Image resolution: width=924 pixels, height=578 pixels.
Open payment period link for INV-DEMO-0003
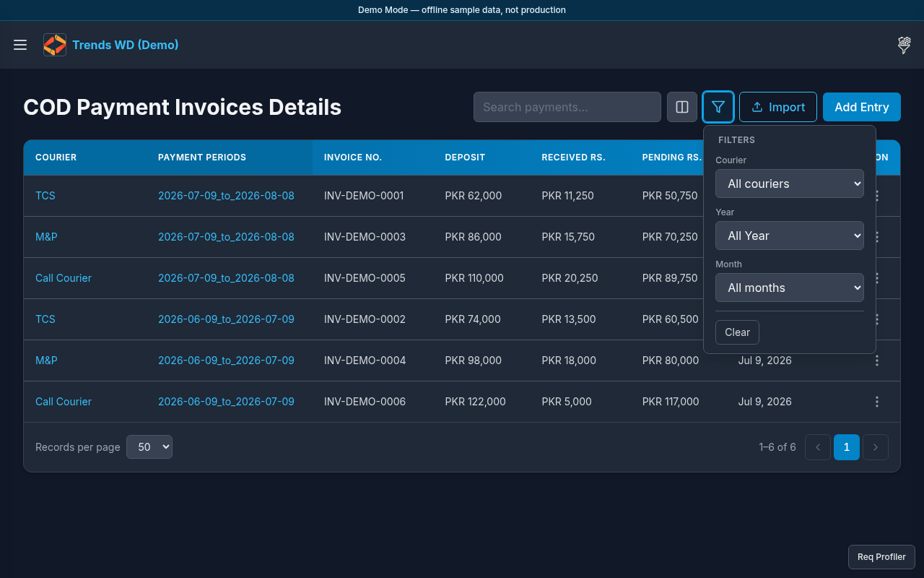(226, 237)
